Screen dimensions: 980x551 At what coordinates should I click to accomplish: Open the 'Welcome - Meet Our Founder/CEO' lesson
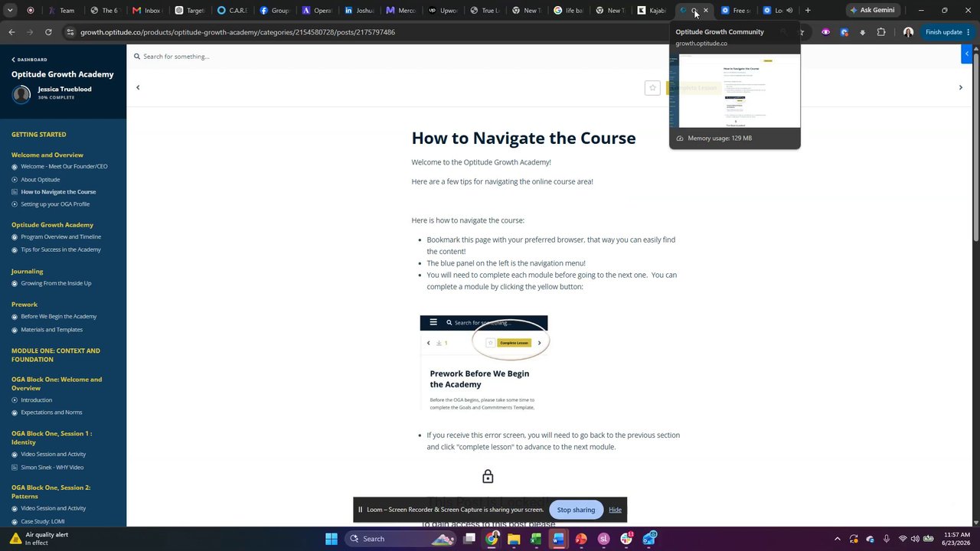64,167
